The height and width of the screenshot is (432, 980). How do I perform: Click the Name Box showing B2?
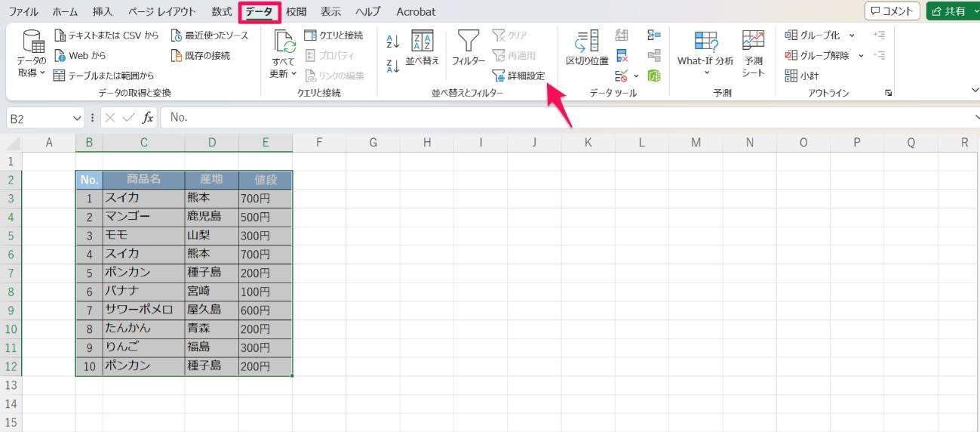[38, 118]
